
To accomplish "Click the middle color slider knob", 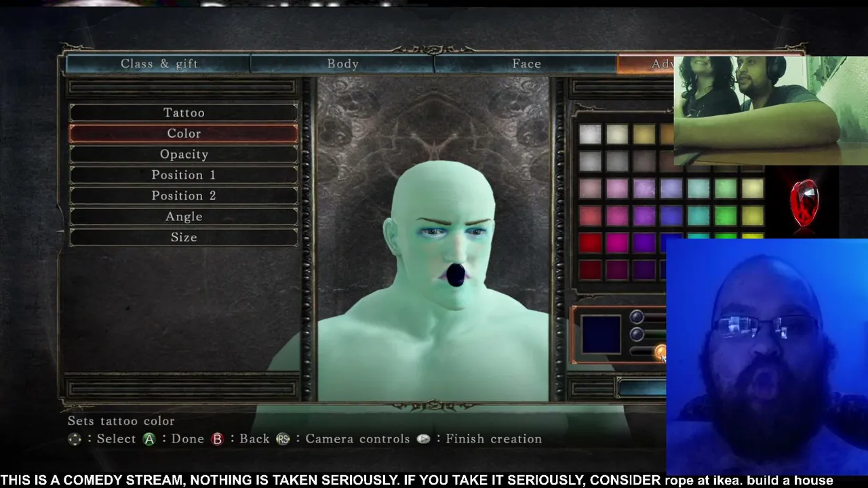I will 636,334.
